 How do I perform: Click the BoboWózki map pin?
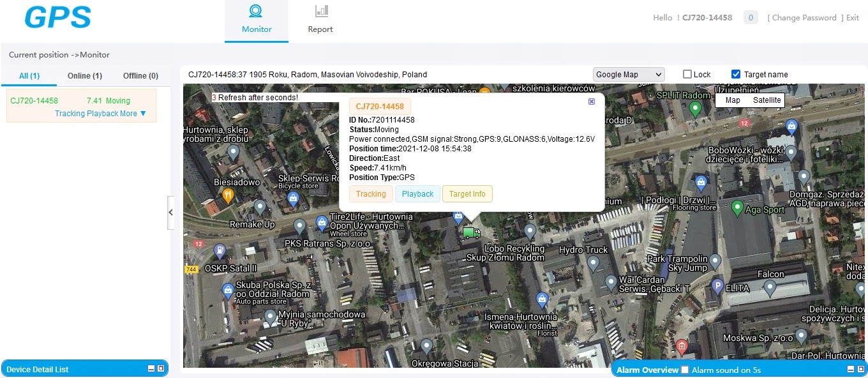click(791, 154)
